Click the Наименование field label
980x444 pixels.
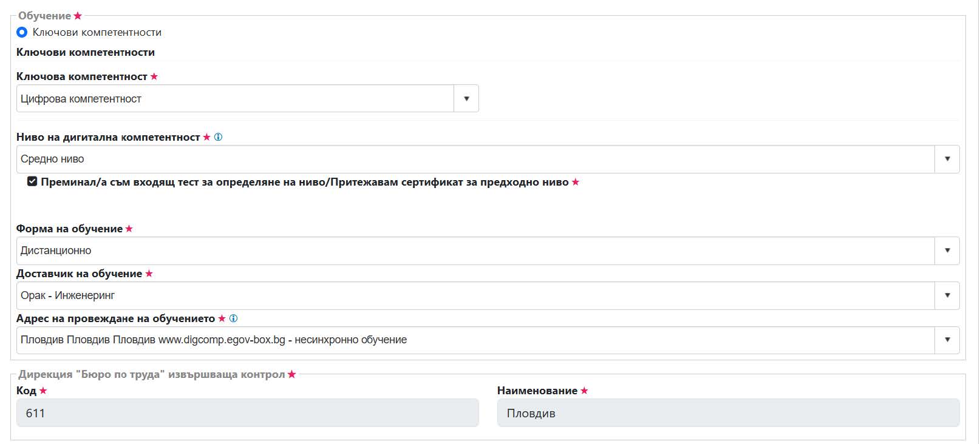point(537,391)
